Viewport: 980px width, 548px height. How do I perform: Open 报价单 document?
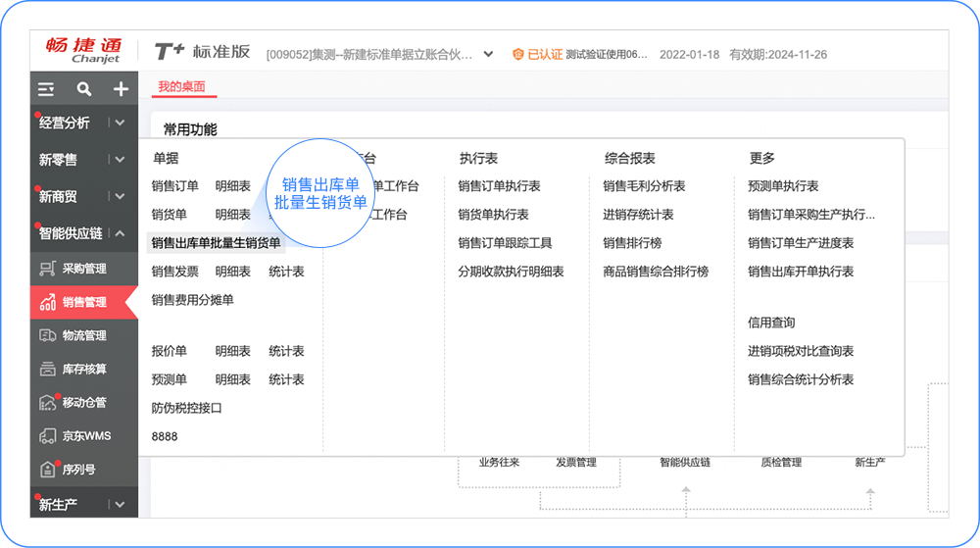[x=169, y=351]
